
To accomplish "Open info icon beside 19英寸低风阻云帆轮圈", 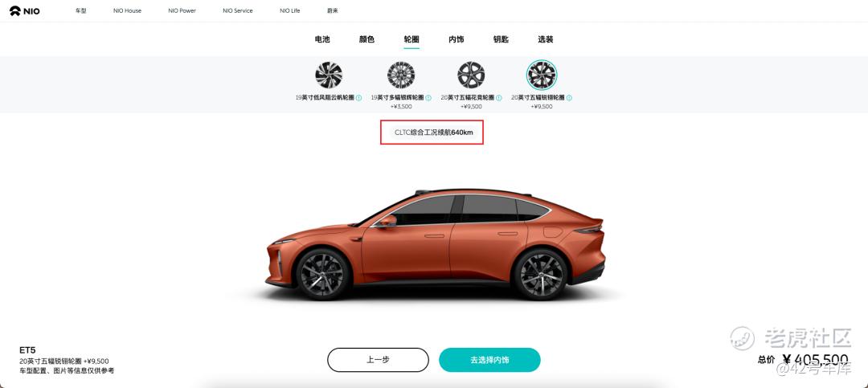I will click(358, 98).
